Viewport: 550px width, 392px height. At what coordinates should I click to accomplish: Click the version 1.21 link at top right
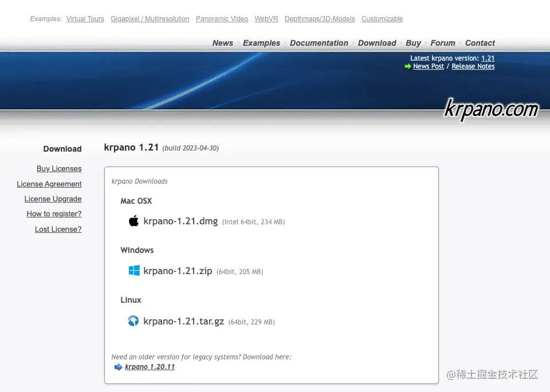pos(488,58)
